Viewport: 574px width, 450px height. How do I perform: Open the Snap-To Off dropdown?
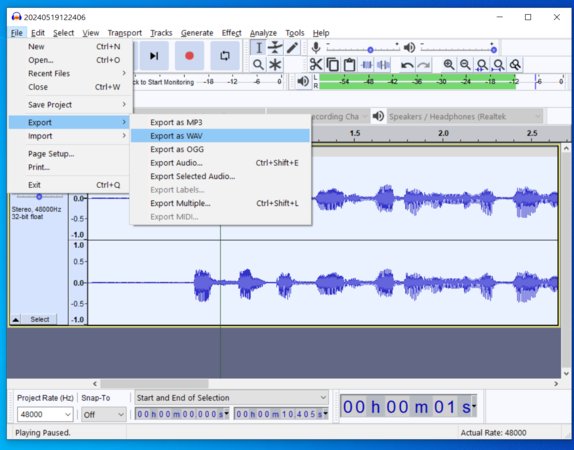[104, 414]
